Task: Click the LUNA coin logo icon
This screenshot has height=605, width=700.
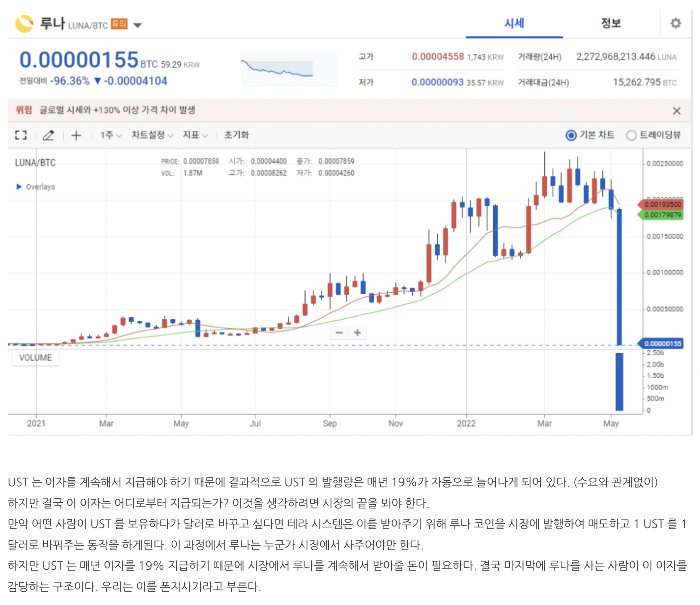Action: point(25,24)
